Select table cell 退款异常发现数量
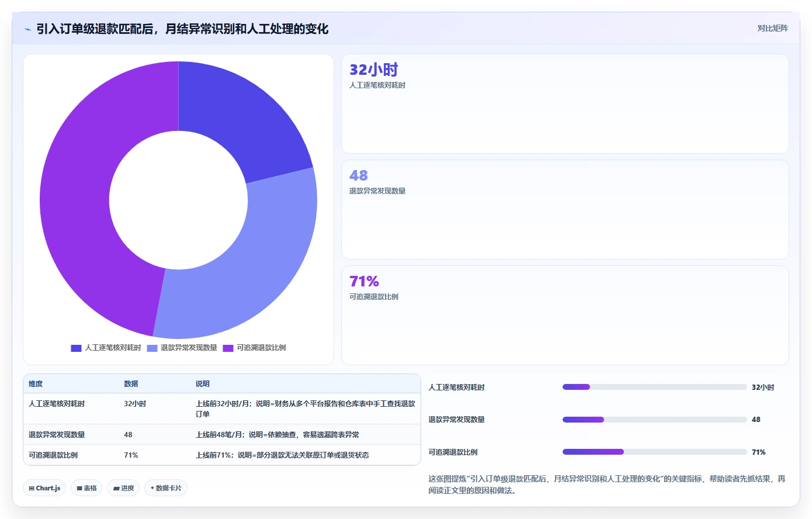This screenshot has width=812, height=519. [x=57, y=435]
